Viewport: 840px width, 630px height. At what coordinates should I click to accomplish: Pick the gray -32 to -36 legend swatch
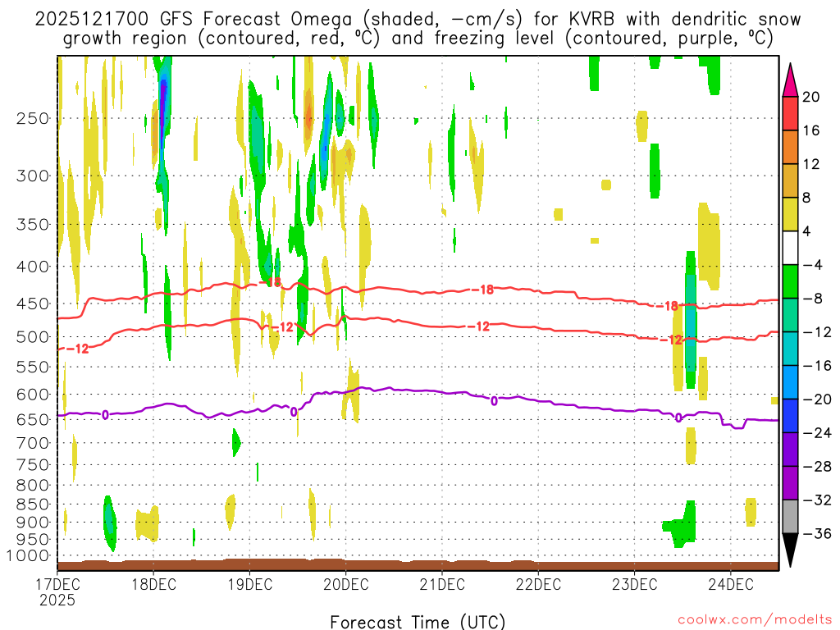[x=791, y=516]
